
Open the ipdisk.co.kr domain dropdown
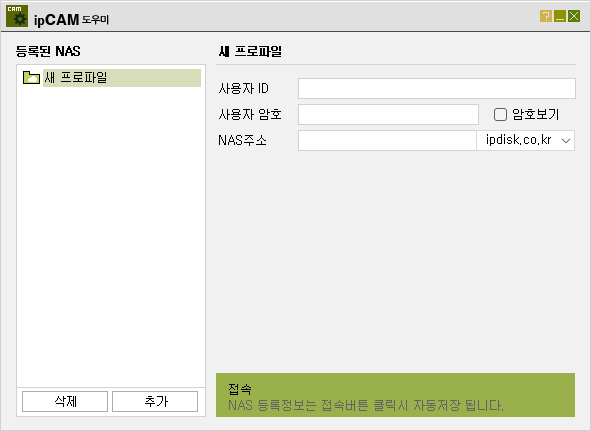point(525,140)
